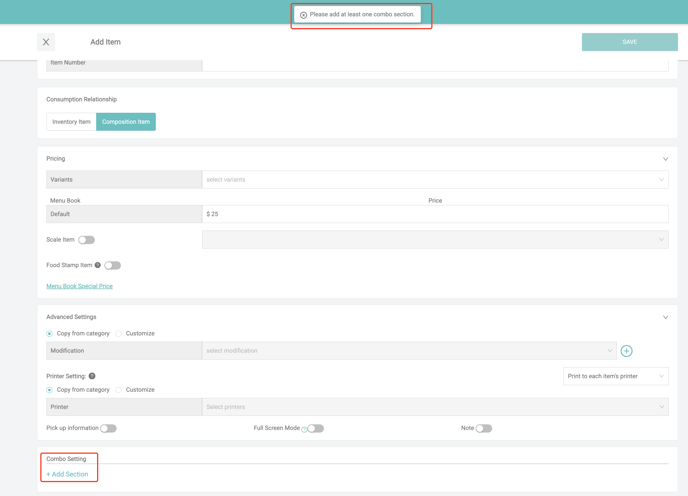Add a new modification with plus icon
Screen dimensions: 688x496
pos(626,351)
